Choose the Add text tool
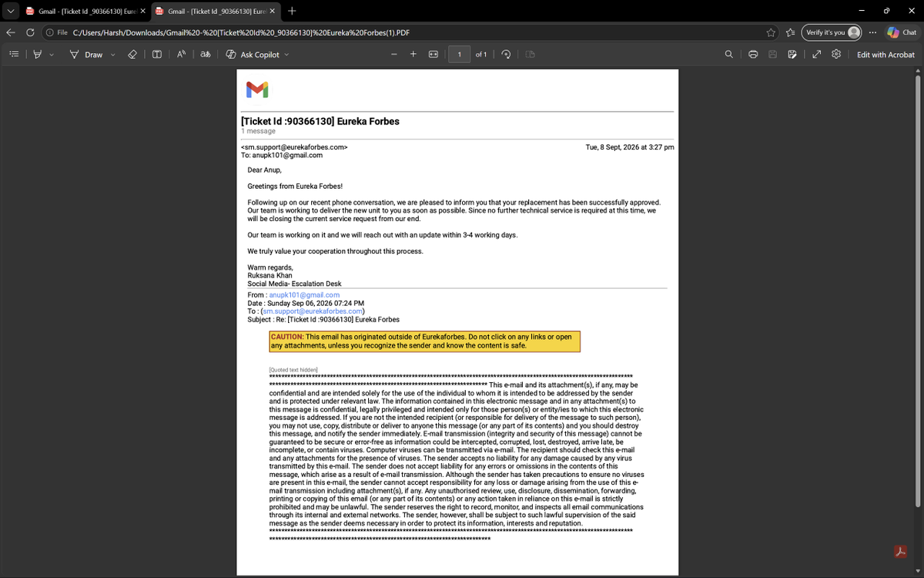924x578 pixels. [157, 55]
